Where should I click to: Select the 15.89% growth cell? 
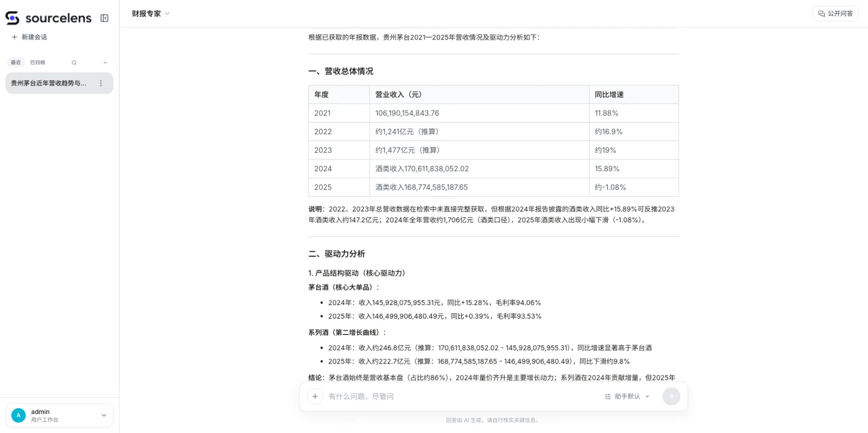[x=634, y=169]
